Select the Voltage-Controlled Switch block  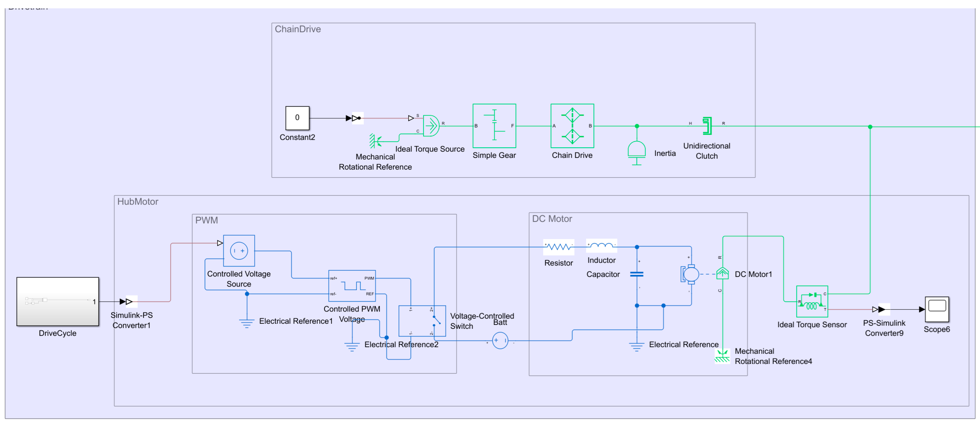[x=422, y=321]
